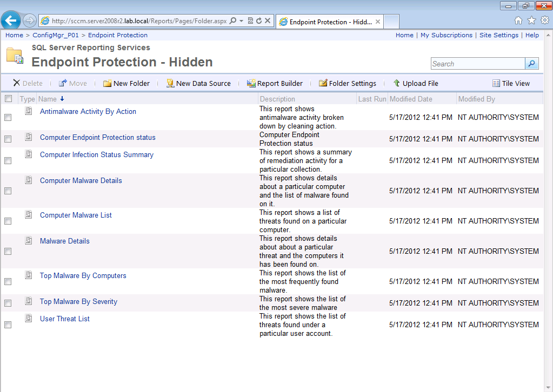
Task: Click the compatibility view icon in address bar
Action: pyautogui.click(x=250, y=21)
